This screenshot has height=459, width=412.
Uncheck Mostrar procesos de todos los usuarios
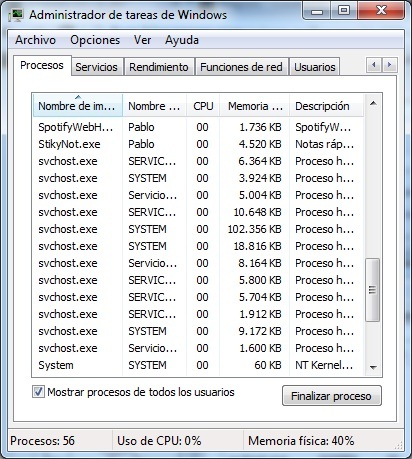38,392
